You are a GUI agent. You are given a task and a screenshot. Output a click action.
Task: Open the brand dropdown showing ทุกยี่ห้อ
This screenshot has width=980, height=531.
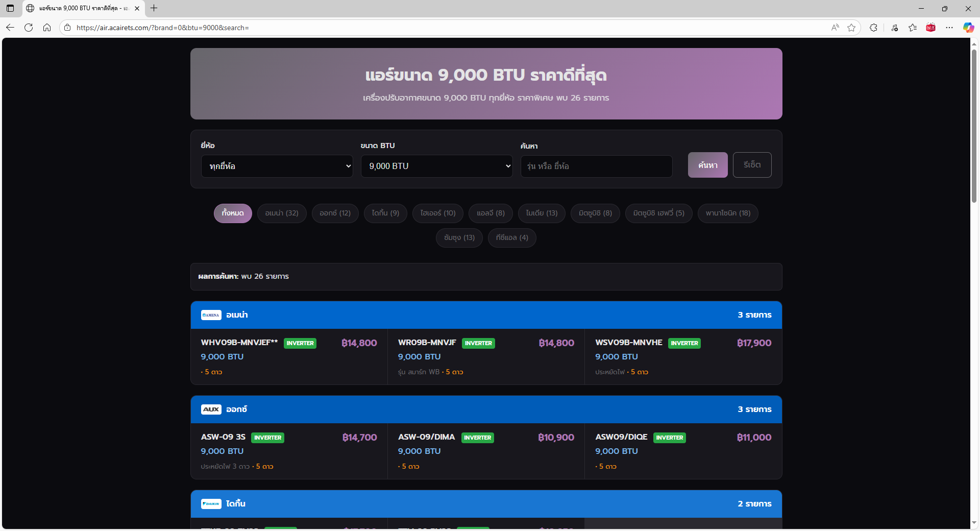point(277,166)
